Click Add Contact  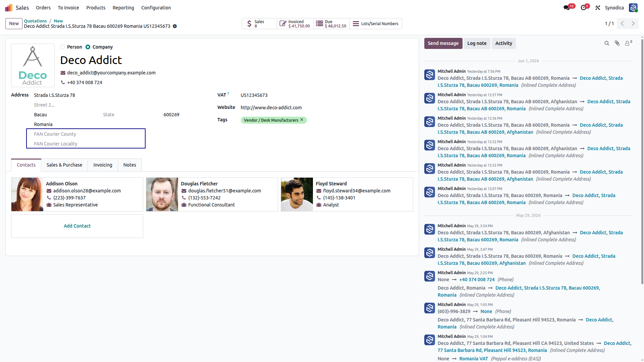[x=77, y=226]
